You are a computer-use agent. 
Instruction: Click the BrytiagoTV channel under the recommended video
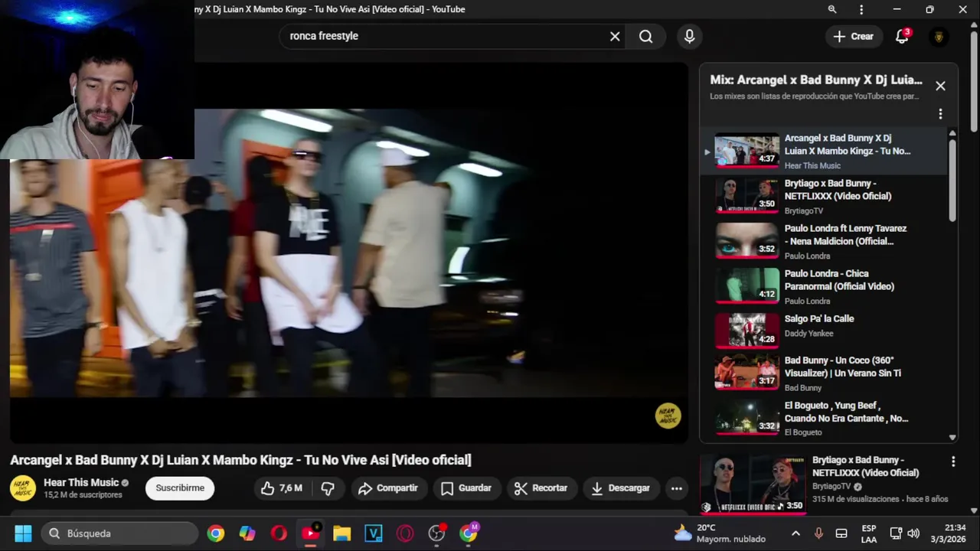(831, 487)
